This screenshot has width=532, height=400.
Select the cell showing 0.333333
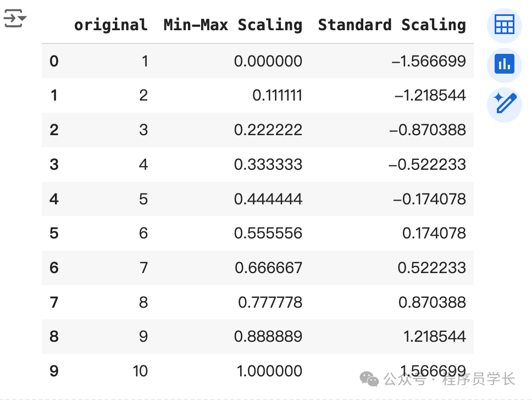coord(268,164)
